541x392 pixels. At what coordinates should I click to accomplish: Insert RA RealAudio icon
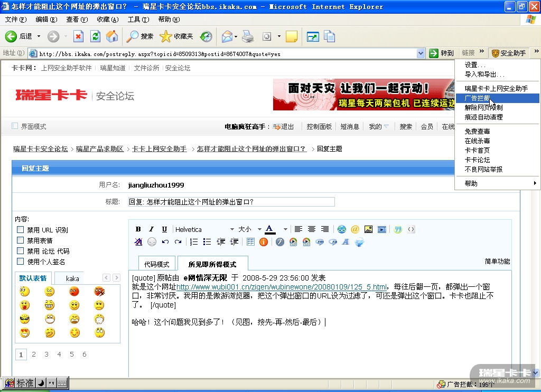point(333,242)
